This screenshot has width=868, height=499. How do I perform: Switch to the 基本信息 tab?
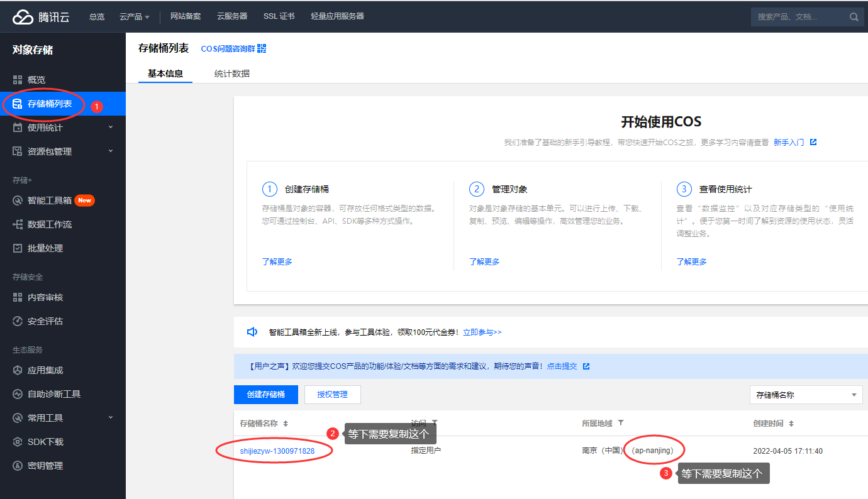point(165,74)
